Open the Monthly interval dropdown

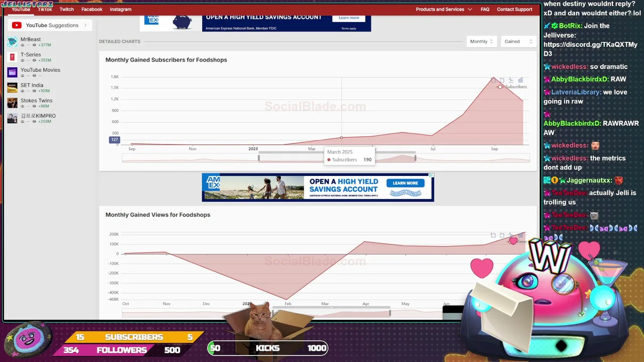[x=481, y=42]
